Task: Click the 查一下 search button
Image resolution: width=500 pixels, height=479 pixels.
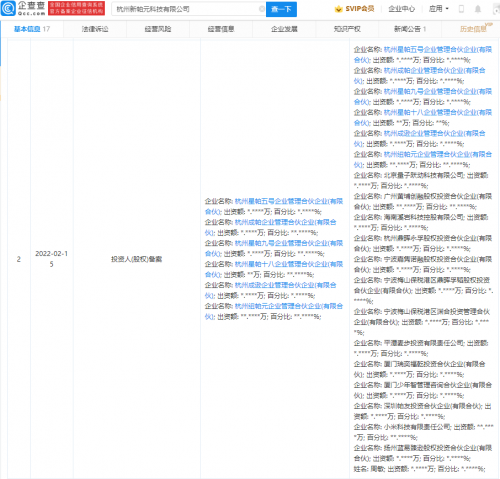Action: [281, 9]
